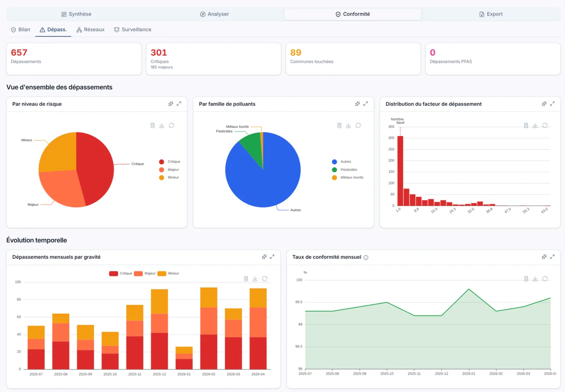Open the Export tab
Screen dimensions: 565x392
click(491, 14)
